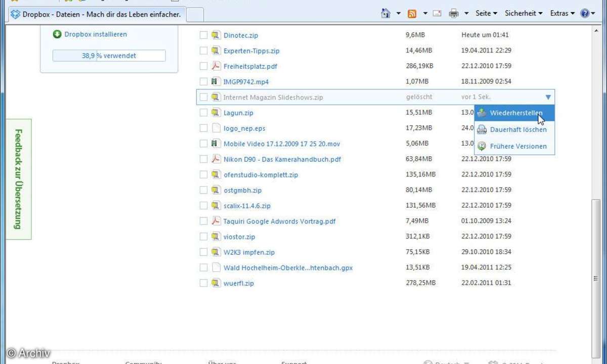
Task: Click the video icon beside Mobile Video .mov
Action: (215, 144)
